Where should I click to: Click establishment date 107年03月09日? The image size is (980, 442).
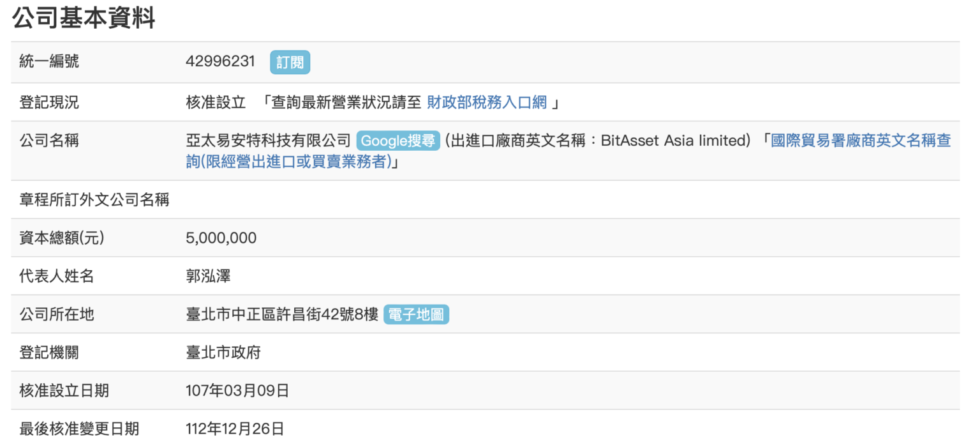click(236, 390)
